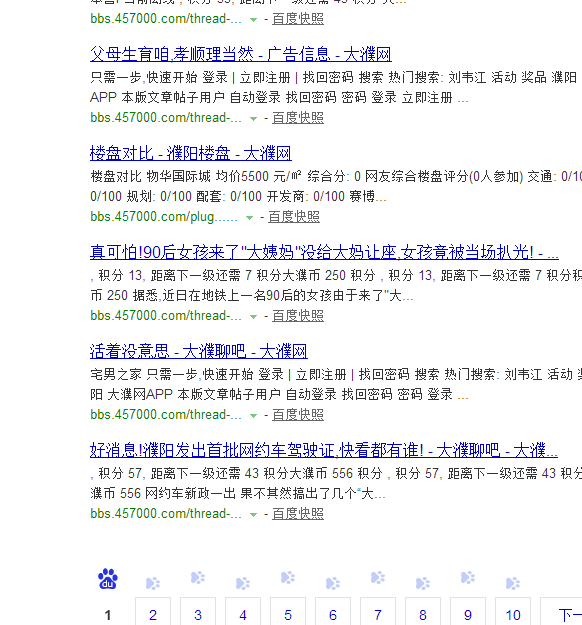The height and width of the screenshot is (625, 582).
Task: Click snippet text 宅男之家 只需一步,快速开始
Action: click(172, 374)
